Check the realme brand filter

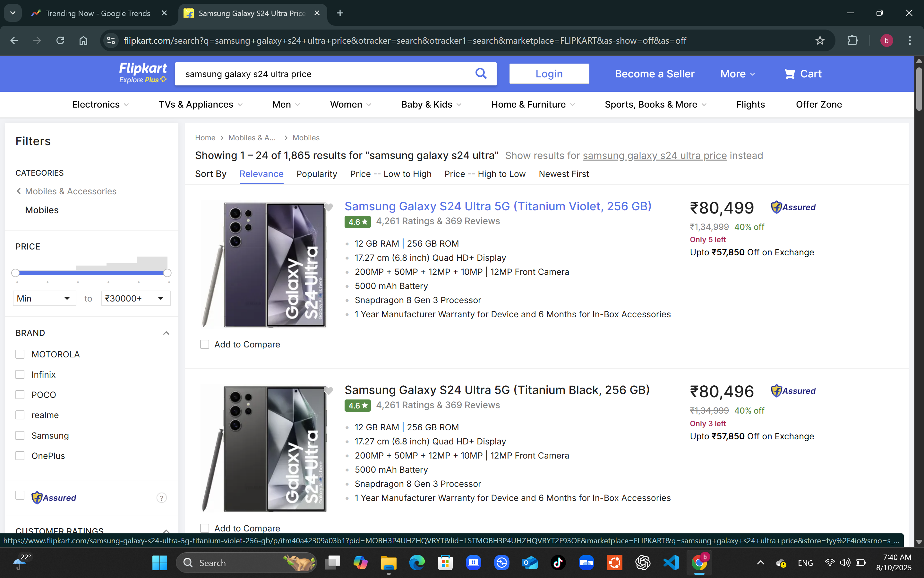pos(20,415)
